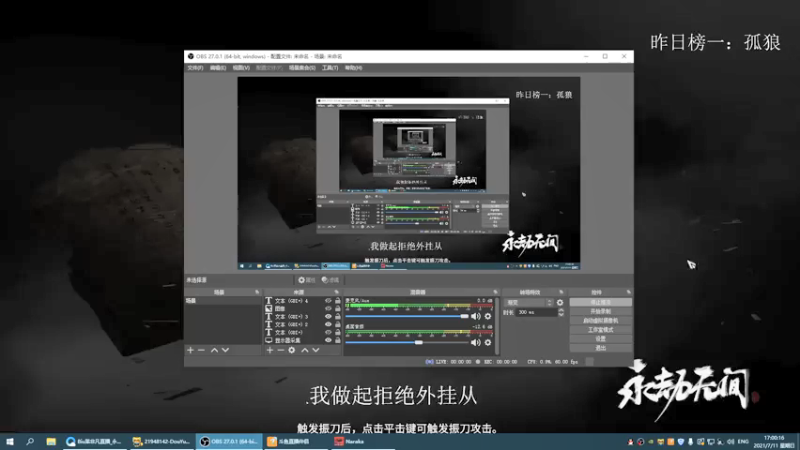Image resolution: width=800 pixels, height=450 pixels.
Task: Toggle visibility eye of 文本 (GDI+) 2 source
Action: pos(328,324)
